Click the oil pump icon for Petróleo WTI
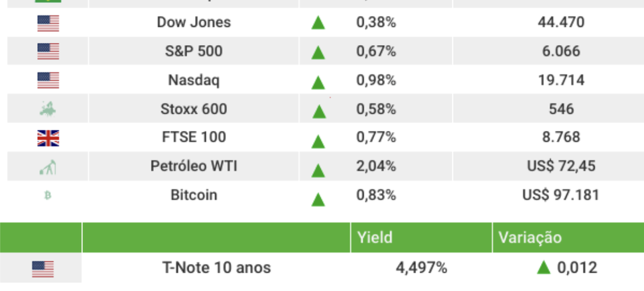 point(48,167)
